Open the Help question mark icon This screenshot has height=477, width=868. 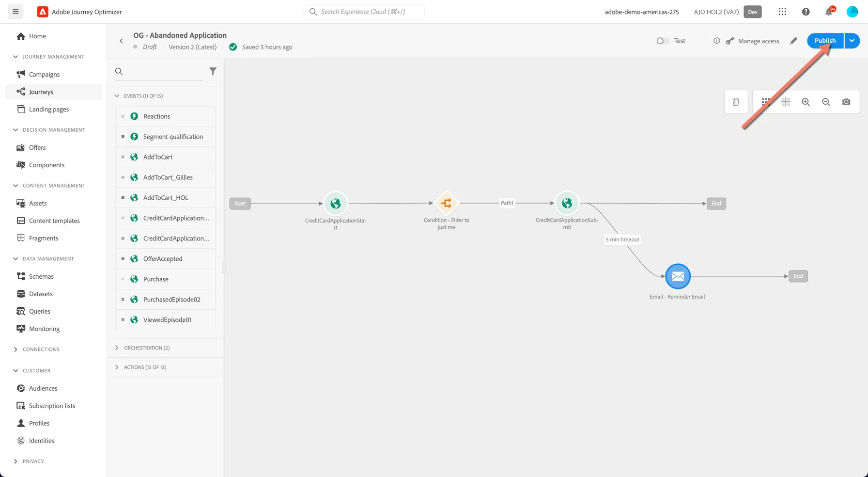coord(806,12)
